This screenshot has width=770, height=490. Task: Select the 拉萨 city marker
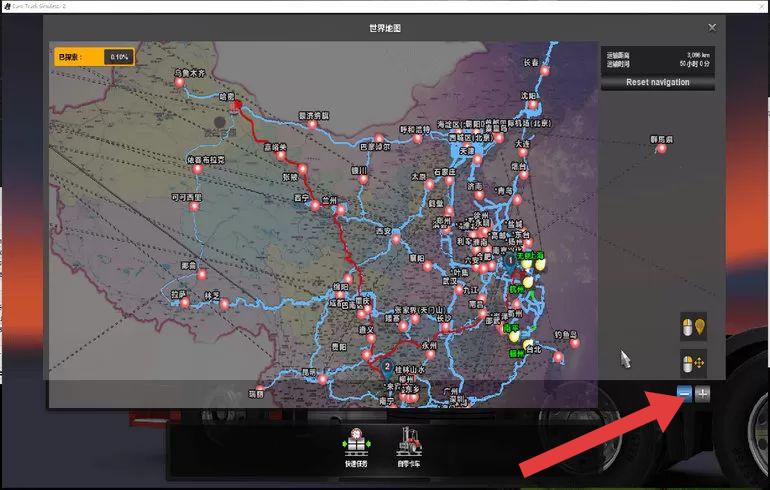pyautogui.click(x=185, y=302)
